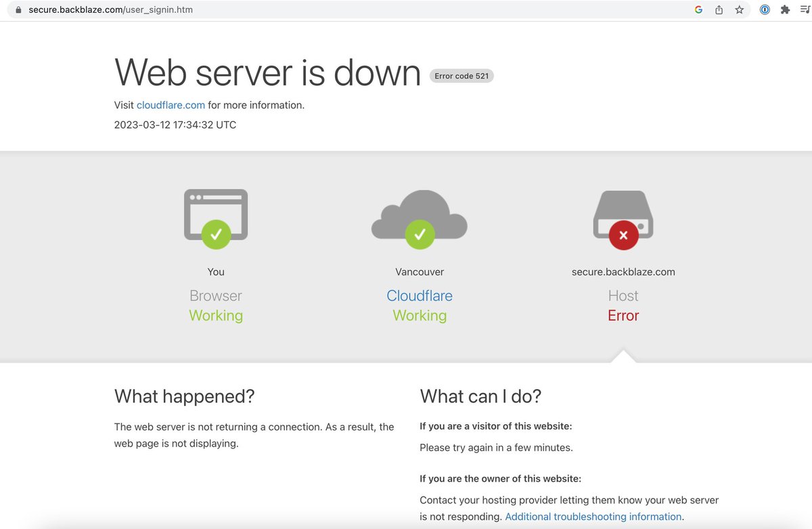Image resolution: width=812 pixels, height=529 pixels.
Task: Click the host server error icon
Action: [x=623, y=220]
